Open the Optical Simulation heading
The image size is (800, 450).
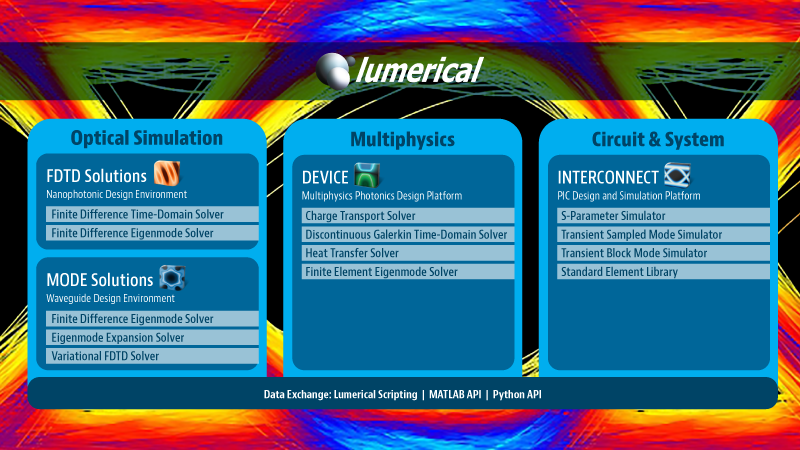click(x=146, y=138)
